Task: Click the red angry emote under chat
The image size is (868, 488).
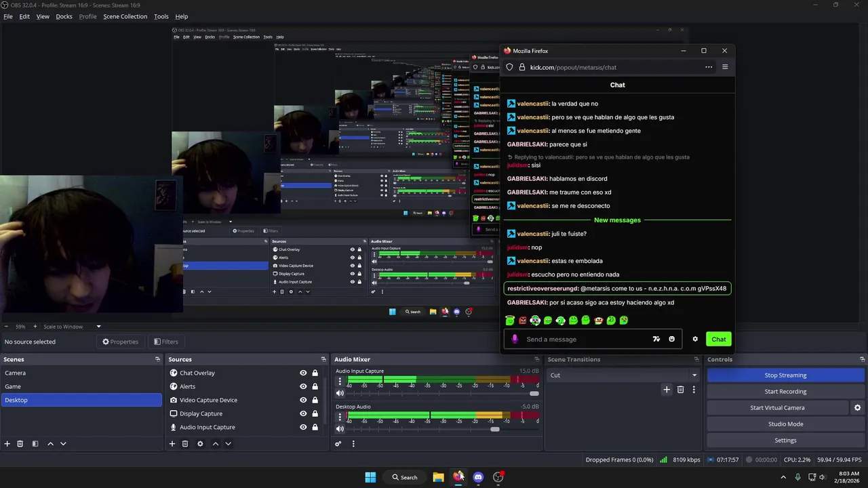Action: pyautogui.click(x=523, y=321)
